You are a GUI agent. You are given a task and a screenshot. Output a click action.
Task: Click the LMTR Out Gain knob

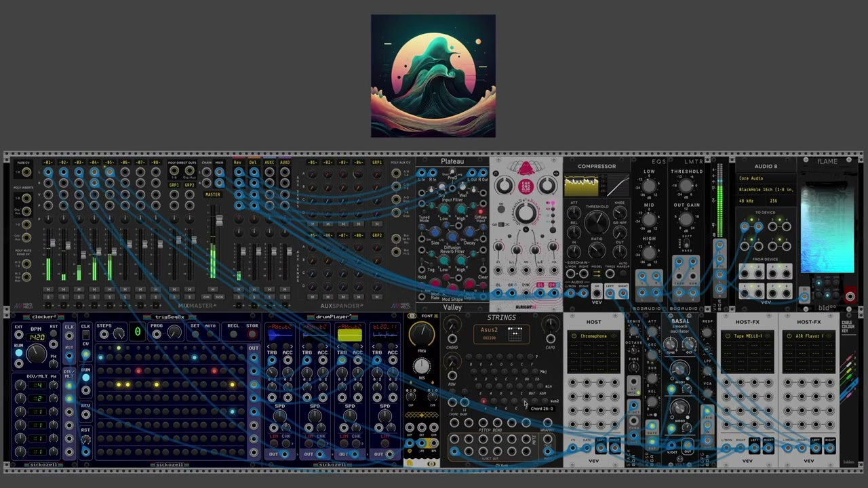(x=686, y=219)
